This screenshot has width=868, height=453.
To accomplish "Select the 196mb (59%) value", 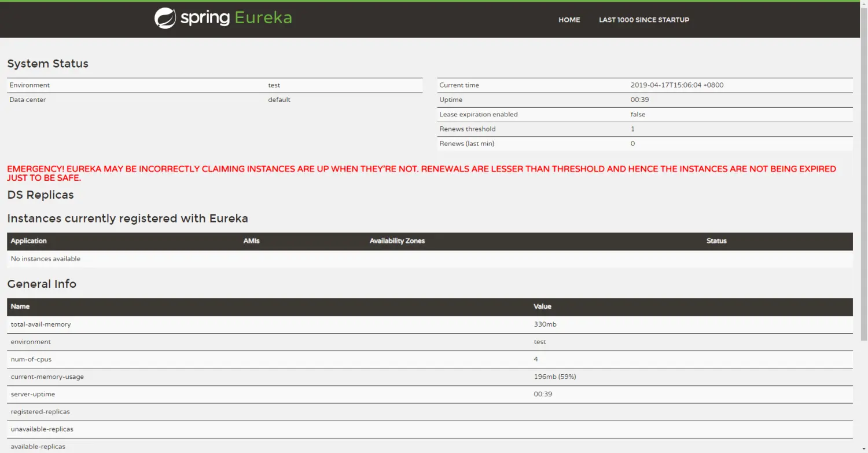I will click(555, 377).
